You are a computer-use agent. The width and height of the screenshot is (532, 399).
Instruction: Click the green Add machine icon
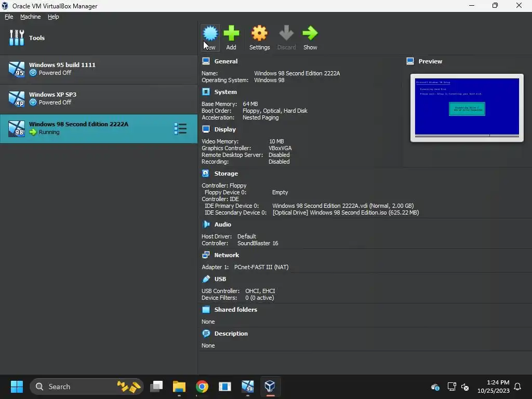(x=231, y=33)
